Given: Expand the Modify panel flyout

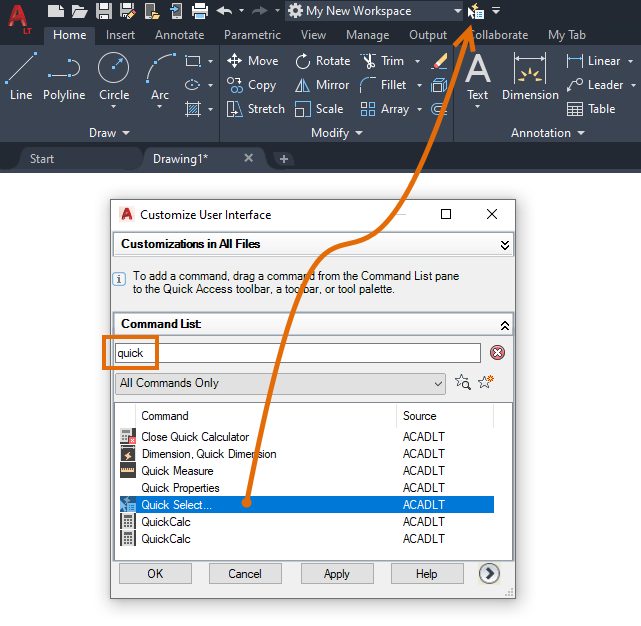Looking at the screenshot, I should coord(336,133).
